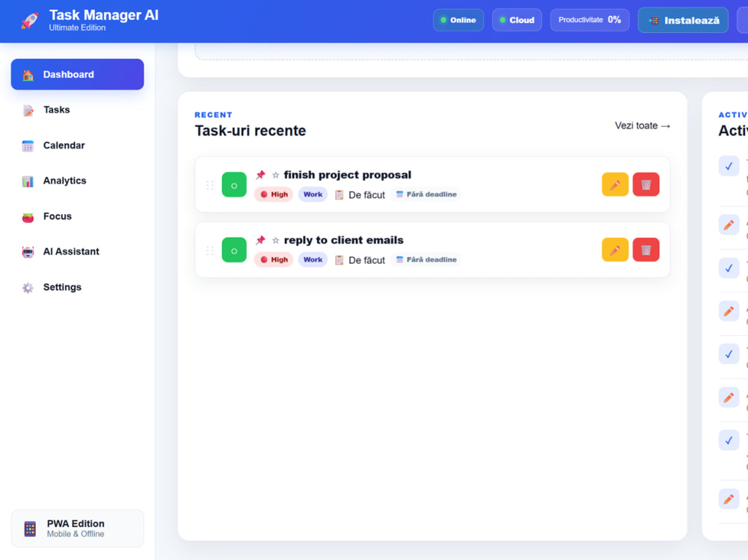
Task: Click drag handle of reply to client emails
Action: point(209,250)
